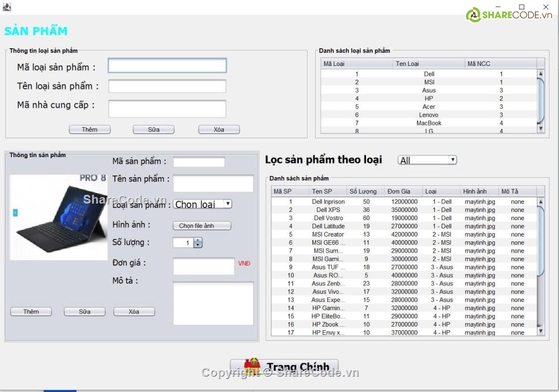The width and height of the screenshot is (559, 392).
Task: Select the Dell Vostro product row
Action: tap(404, 218)
